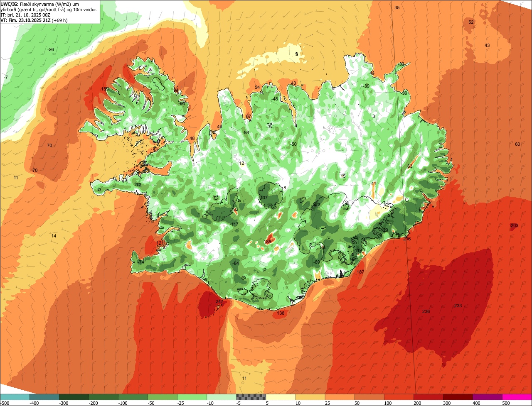Select the -58 value in north Iceland
532x406 pixels.
tap(246, 132)
